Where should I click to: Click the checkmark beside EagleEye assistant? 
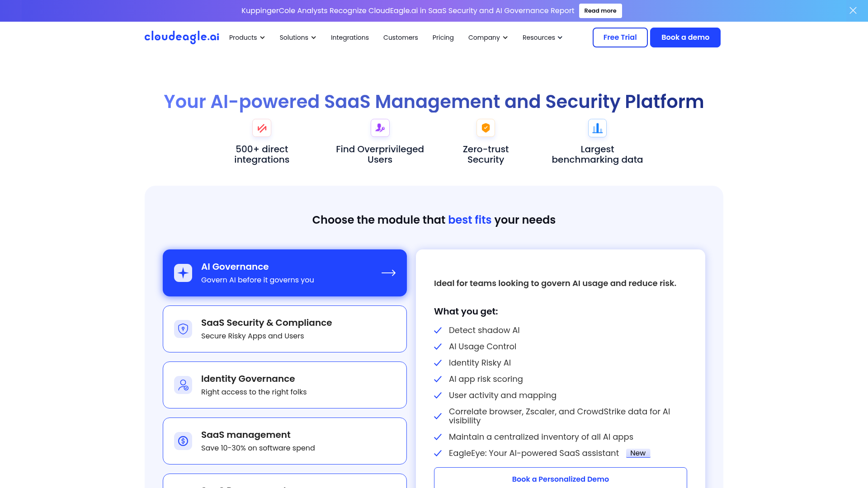coord(438,453)
